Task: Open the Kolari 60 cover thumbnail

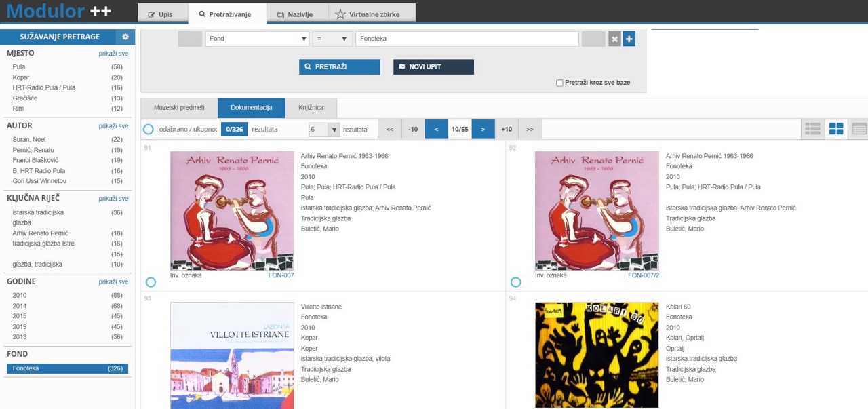Action: [x=597, y=355]
